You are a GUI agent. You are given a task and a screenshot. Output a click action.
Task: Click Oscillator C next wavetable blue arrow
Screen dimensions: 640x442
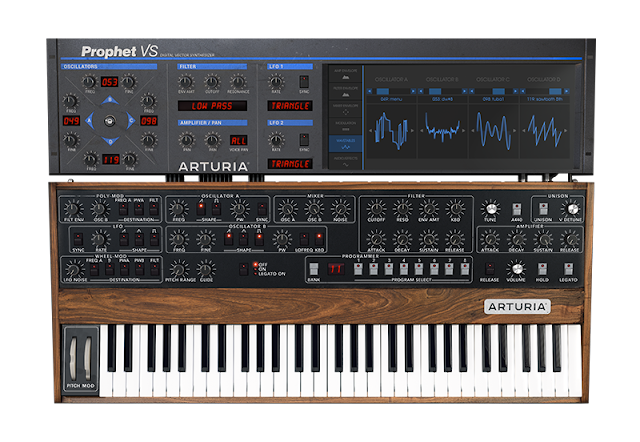pyautogui.click(x=516, y=91)
